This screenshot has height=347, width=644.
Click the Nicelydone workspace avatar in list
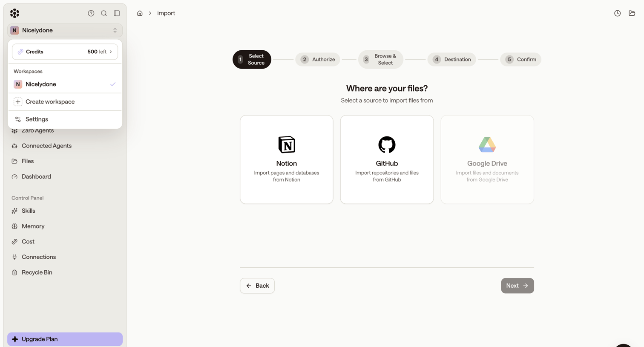18,84
